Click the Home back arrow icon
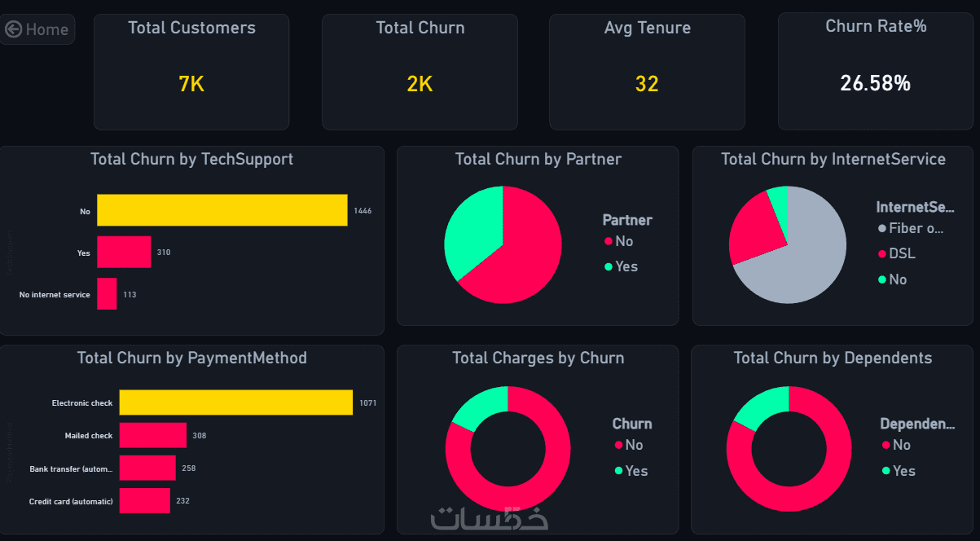This screenshot has height=541, width=980. pyautogui.click(x=14, y=29)
